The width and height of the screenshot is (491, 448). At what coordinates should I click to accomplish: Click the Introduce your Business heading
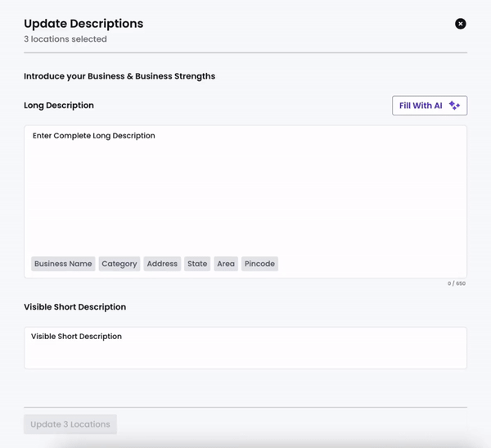119,76
